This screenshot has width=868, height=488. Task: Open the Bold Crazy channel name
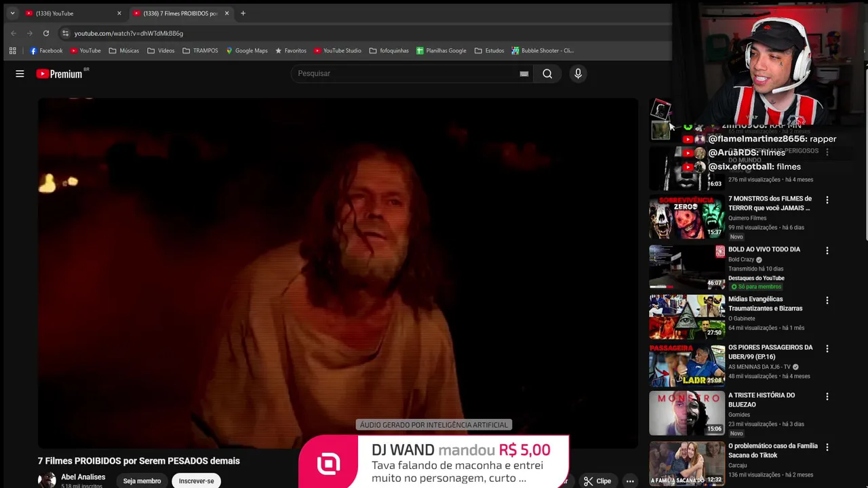tap(741, 260)
